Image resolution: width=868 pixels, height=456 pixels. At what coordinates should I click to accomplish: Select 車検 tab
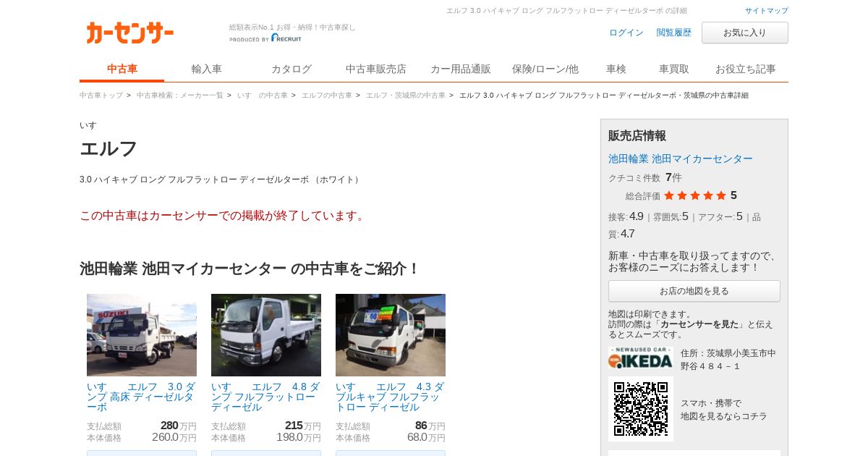(616, 69)
